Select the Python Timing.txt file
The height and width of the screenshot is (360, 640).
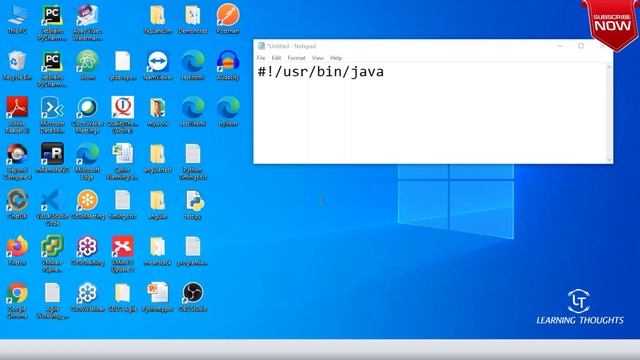[193, 162]
